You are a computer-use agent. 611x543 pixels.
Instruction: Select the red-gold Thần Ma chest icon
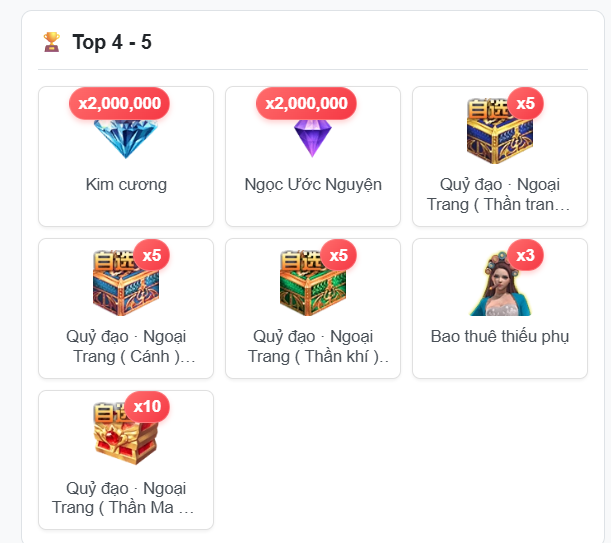[x=126, y=434]
